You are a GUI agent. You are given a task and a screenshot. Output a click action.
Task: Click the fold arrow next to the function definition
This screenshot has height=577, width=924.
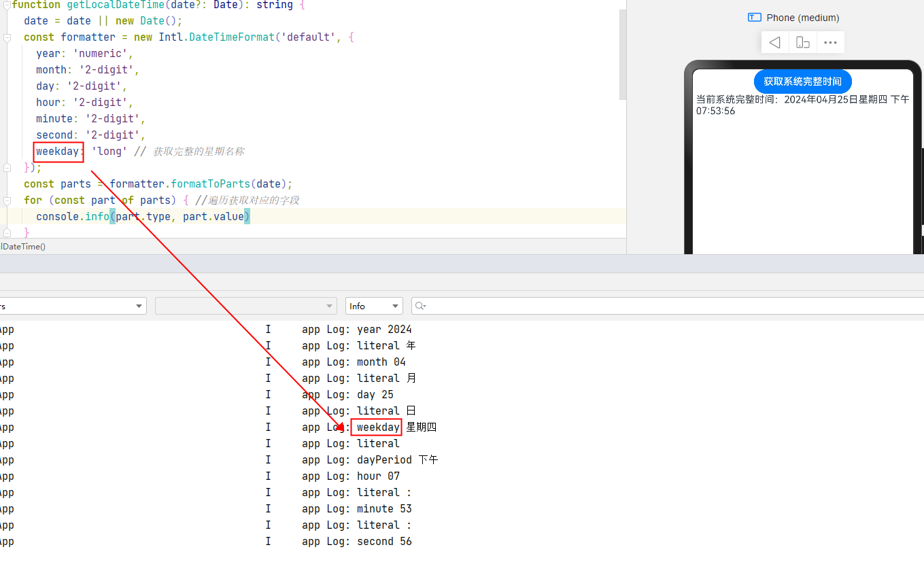[x=7, y=5]
